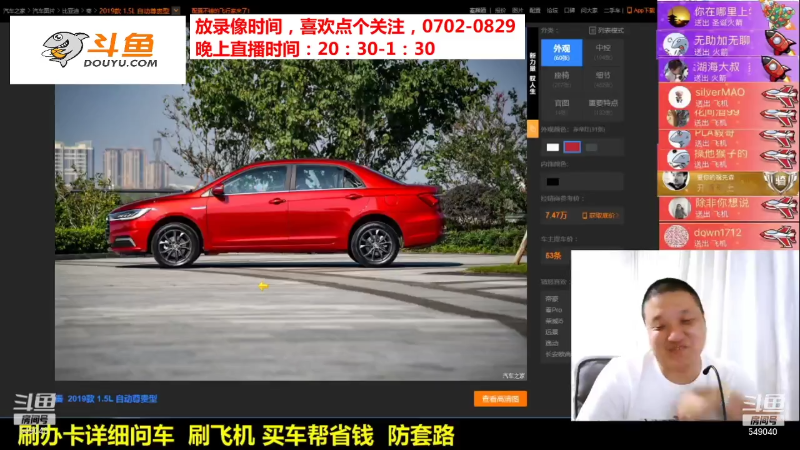Image resolution: width=800 pixels, height=450 pixels.
Task: Click the 比亚迪 breadcrumb link
Action: (x=70, y=11)
